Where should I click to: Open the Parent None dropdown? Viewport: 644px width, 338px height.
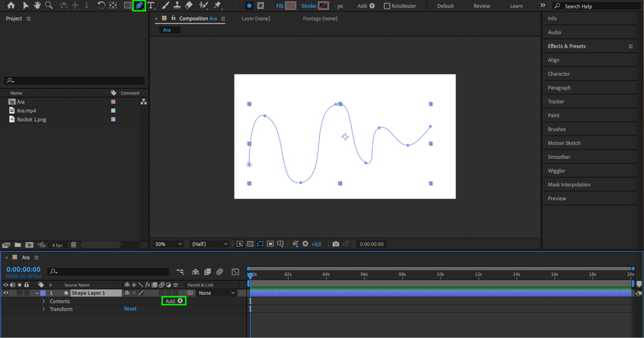coord(216,293)
